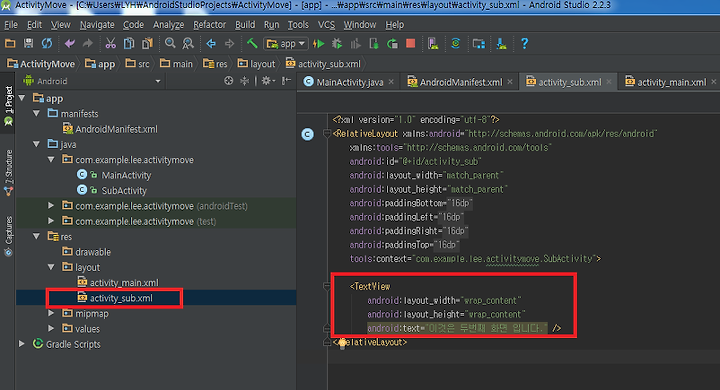Click the Replace toolbar icon
The height and width of the screenshot is (390, 720).
[188, 44]
